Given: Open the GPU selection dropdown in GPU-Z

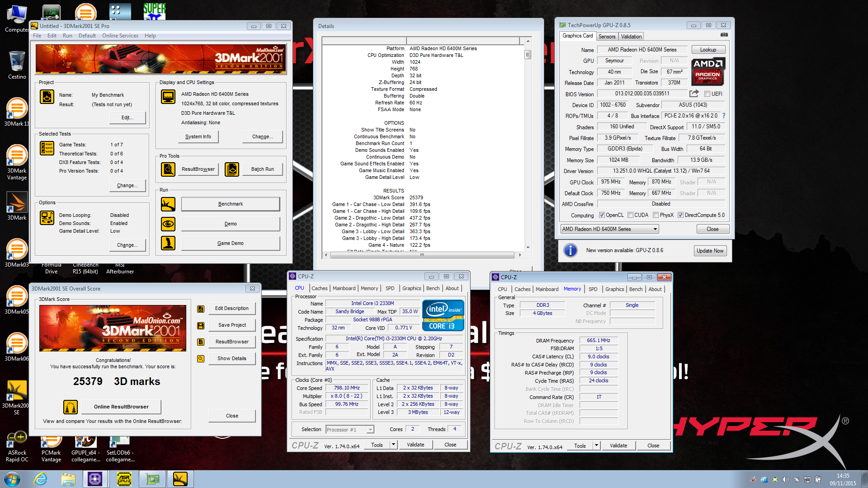Looking at the screenshot, I should coord(609,229).
